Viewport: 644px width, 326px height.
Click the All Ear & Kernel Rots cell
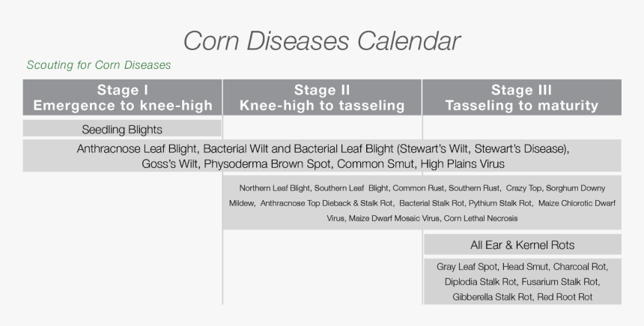(x=523, y=244)
